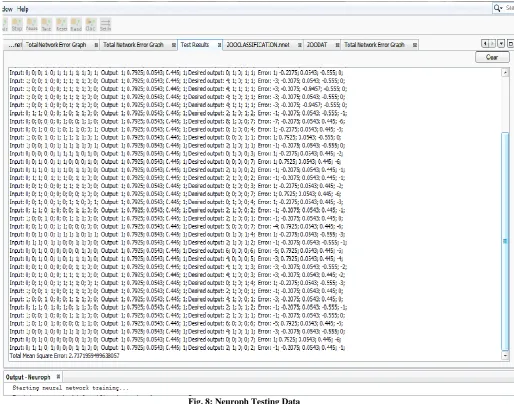Open the document list dropdown arrow

pos(501,44)
